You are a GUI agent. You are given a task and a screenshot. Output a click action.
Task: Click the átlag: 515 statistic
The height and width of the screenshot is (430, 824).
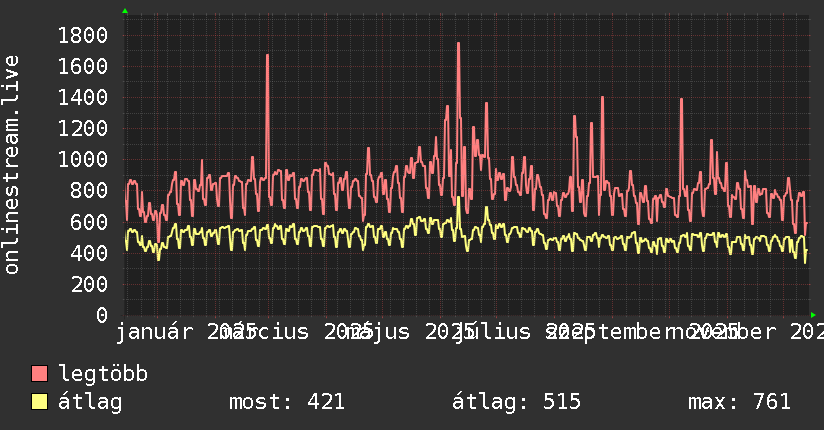click(x=517, y=402)
